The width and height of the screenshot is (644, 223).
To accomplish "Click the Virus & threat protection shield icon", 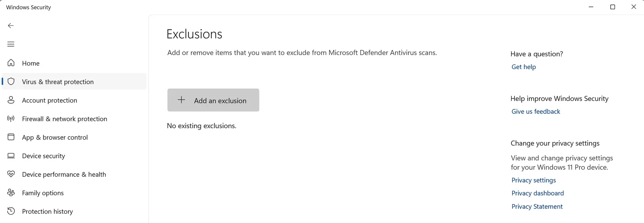I will pos(11,82).
